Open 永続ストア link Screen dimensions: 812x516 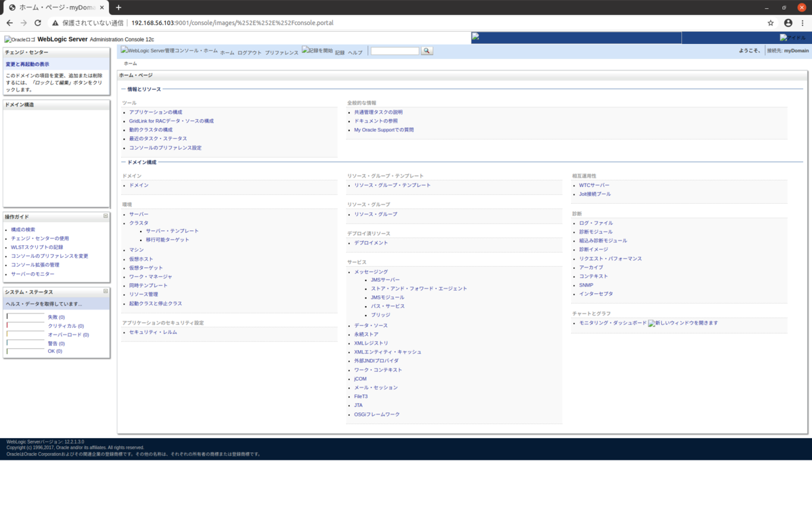(366, 335)
